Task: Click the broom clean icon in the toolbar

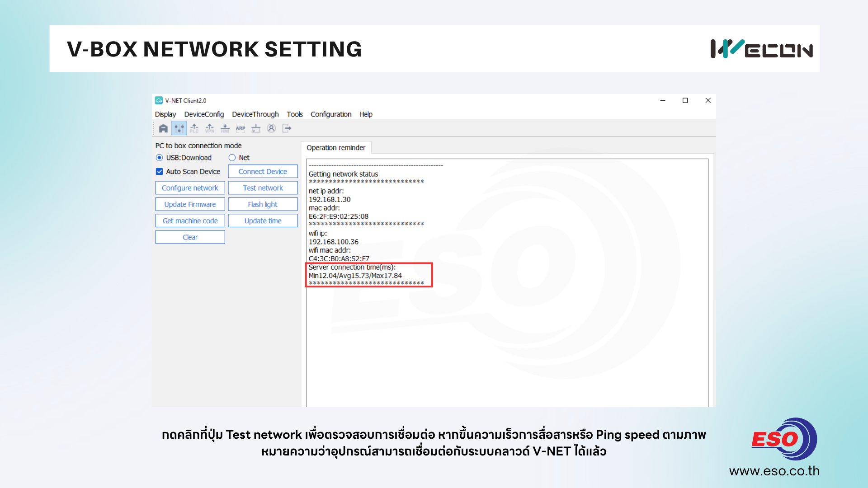Action: (256, 129)
